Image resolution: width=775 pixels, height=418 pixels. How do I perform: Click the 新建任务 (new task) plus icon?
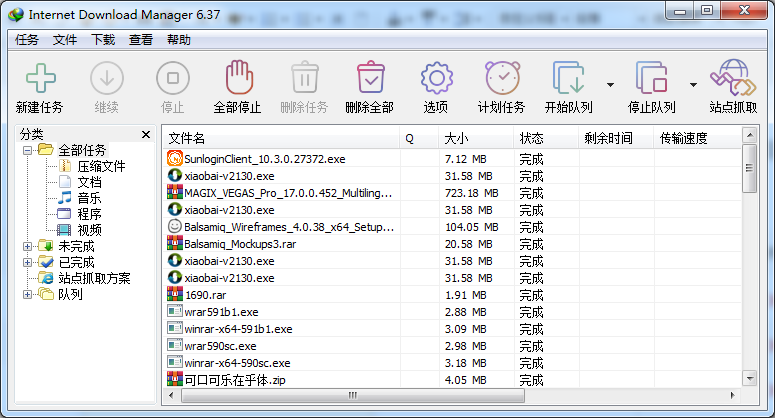tap(41, 78)
